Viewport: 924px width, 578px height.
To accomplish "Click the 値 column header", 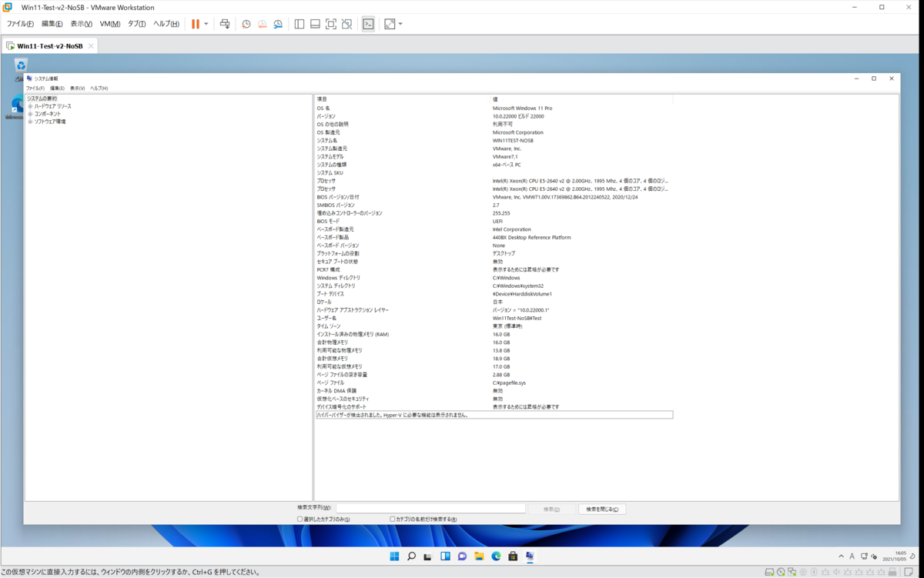I will [582, 99].
